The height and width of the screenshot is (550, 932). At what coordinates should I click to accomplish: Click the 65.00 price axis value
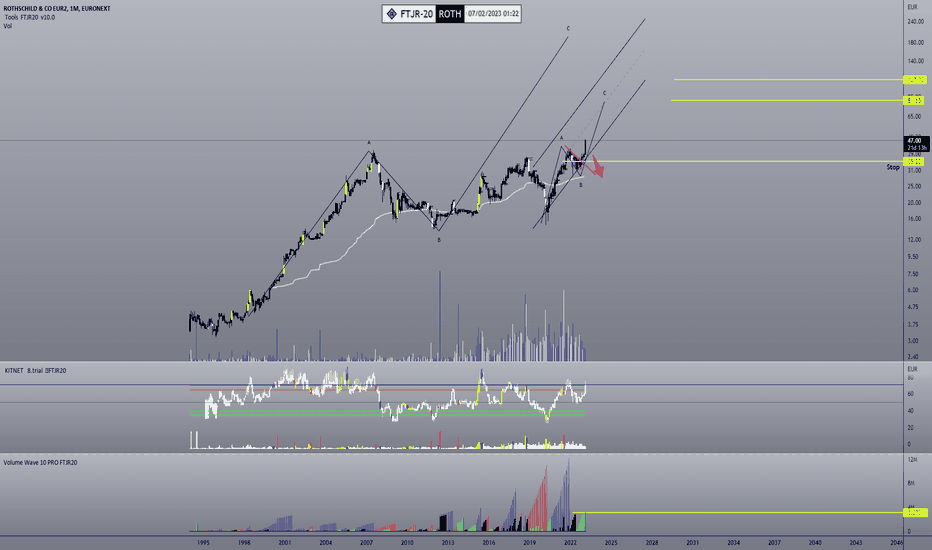[x=915, y=117]
